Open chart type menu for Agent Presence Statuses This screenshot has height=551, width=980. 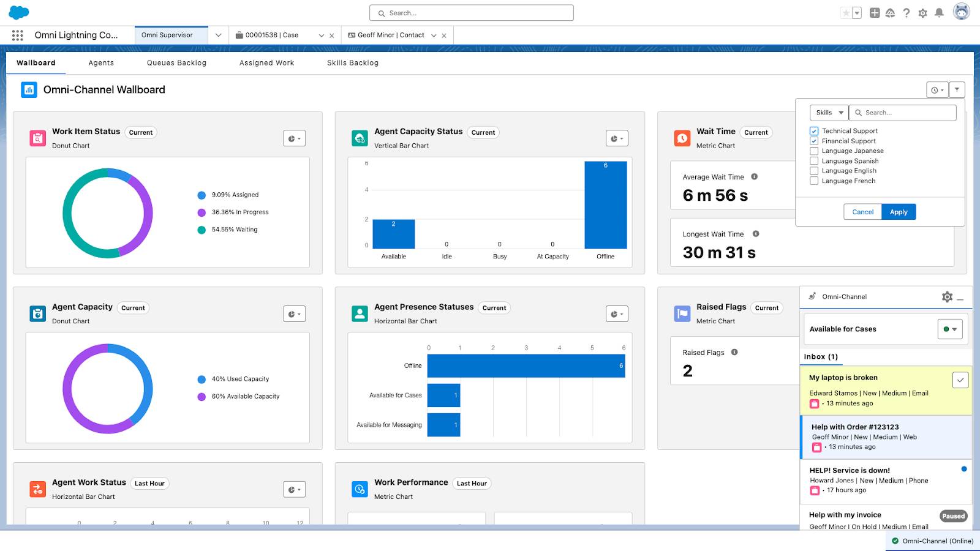click(x=617, y=314)
